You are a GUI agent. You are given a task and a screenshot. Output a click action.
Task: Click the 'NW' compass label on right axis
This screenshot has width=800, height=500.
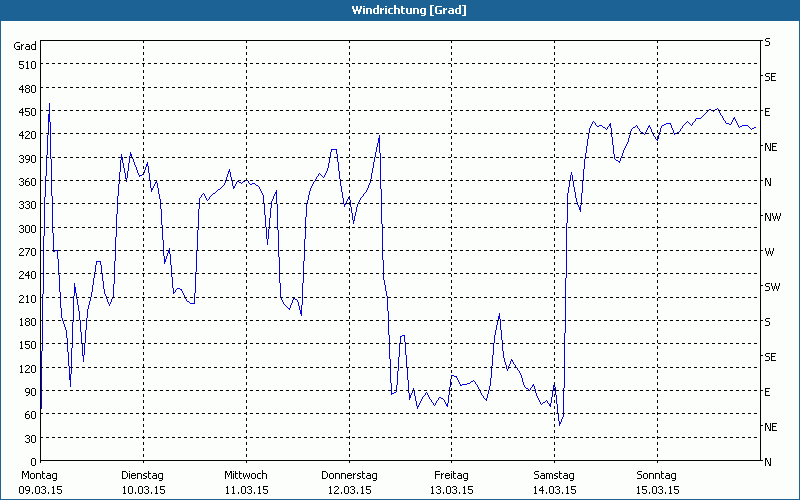tap(772, 217)
